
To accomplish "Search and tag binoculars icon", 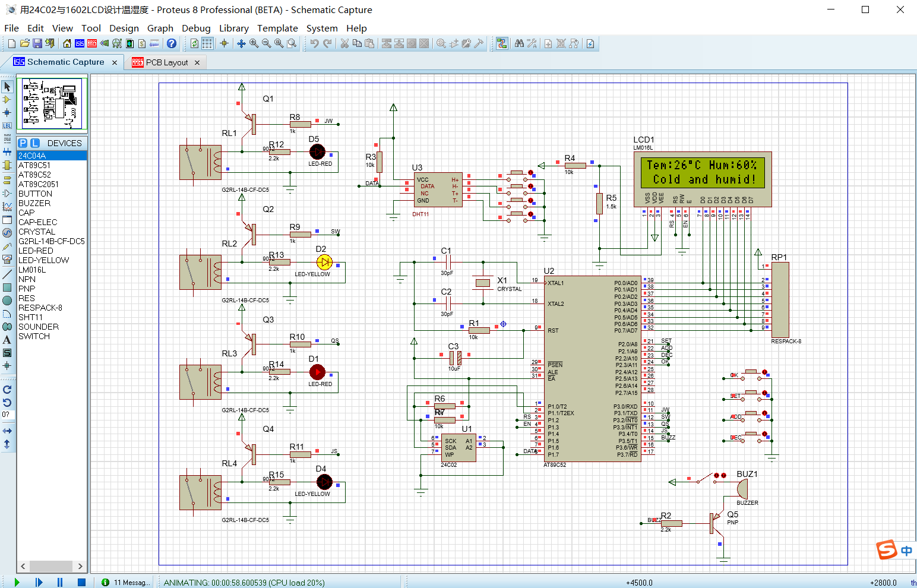I will 519,43.
